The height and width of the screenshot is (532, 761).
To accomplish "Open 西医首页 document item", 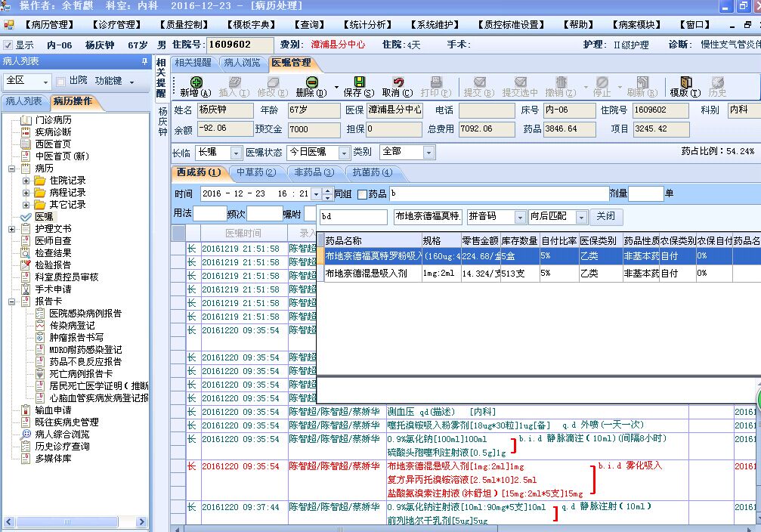I will [x=54, y=144].
